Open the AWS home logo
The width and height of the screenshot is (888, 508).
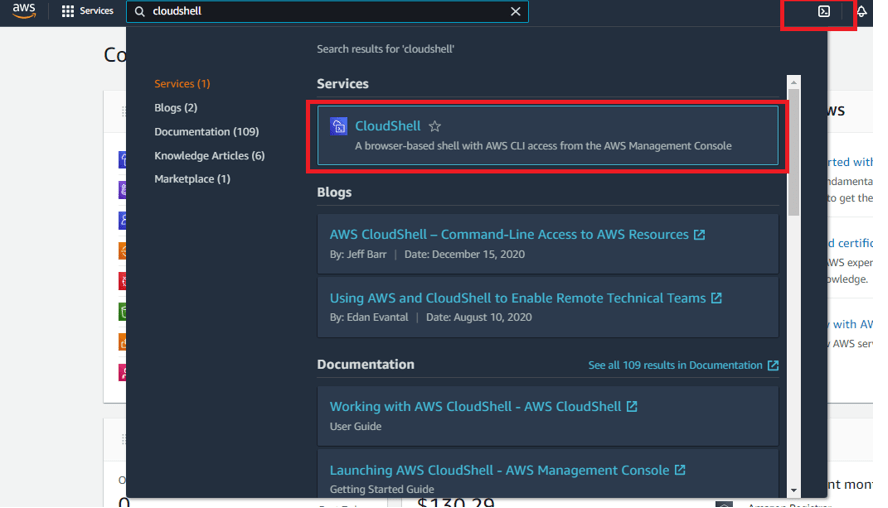pos(24,11)
